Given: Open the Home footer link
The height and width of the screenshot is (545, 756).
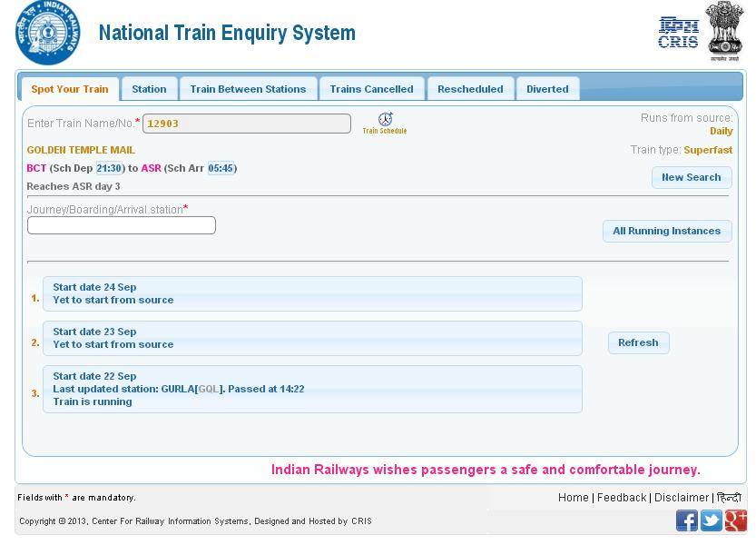Looking at the screenshot, I should pos(574,498).
